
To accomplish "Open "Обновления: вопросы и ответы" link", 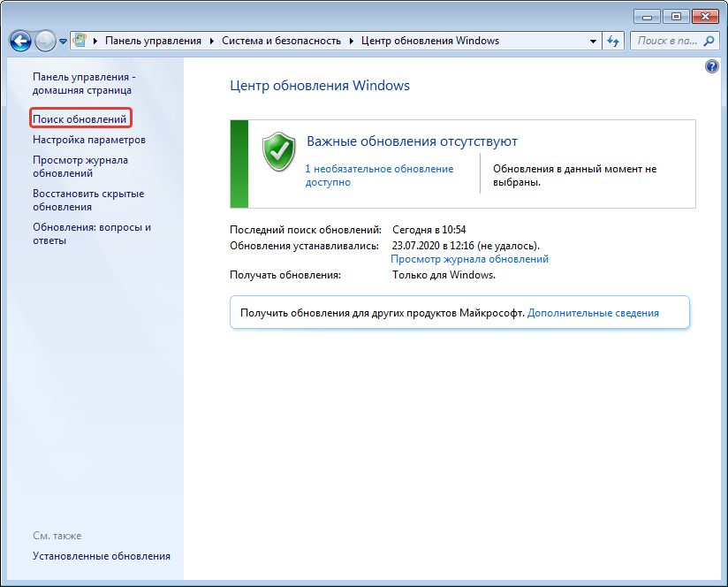I will point(92,233).
